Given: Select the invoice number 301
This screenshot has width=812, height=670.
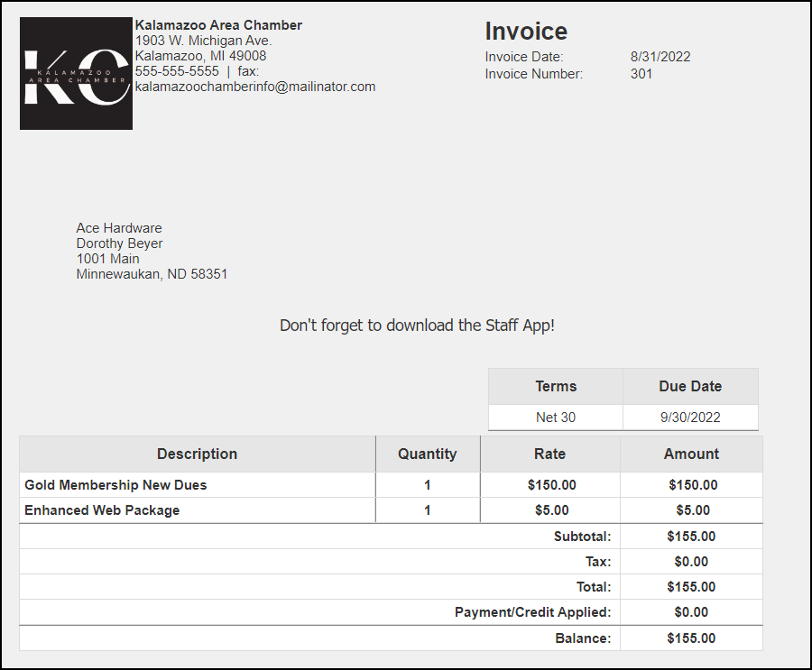Looking at the screenshot, I should click(641, 74).
